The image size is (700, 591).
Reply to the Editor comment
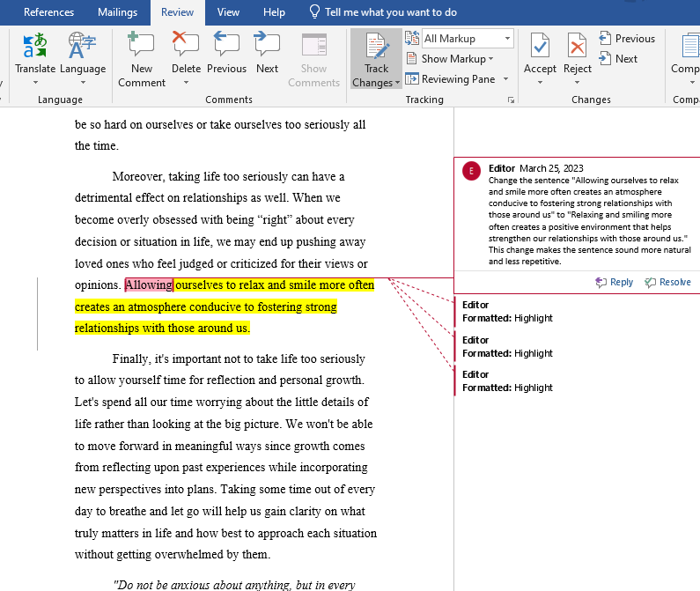615,282
